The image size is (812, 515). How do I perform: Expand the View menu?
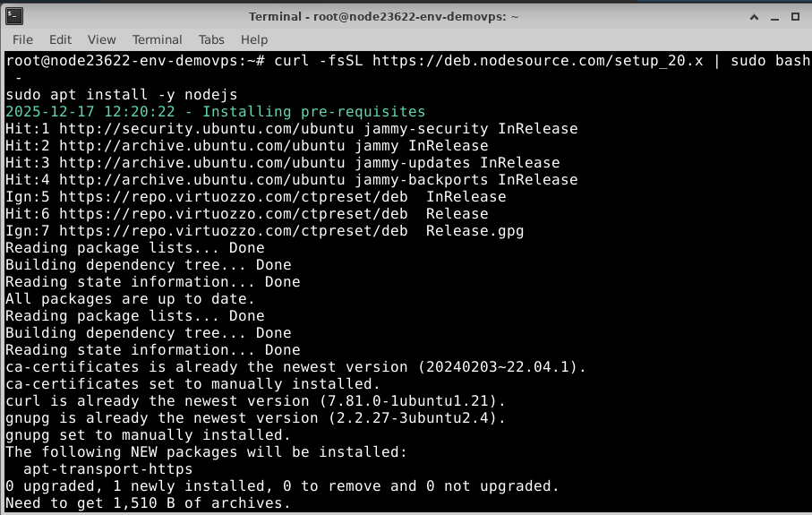click(x=101, y=39)
